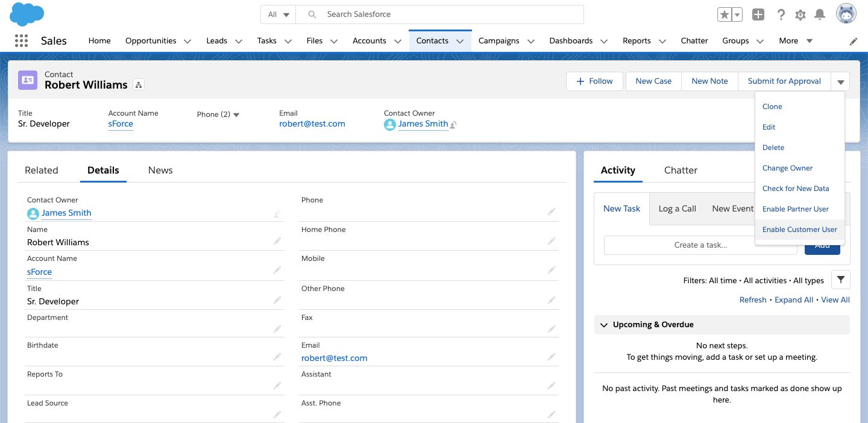
Task: Open the App Launcher grid icon
Action: (21, 41)
